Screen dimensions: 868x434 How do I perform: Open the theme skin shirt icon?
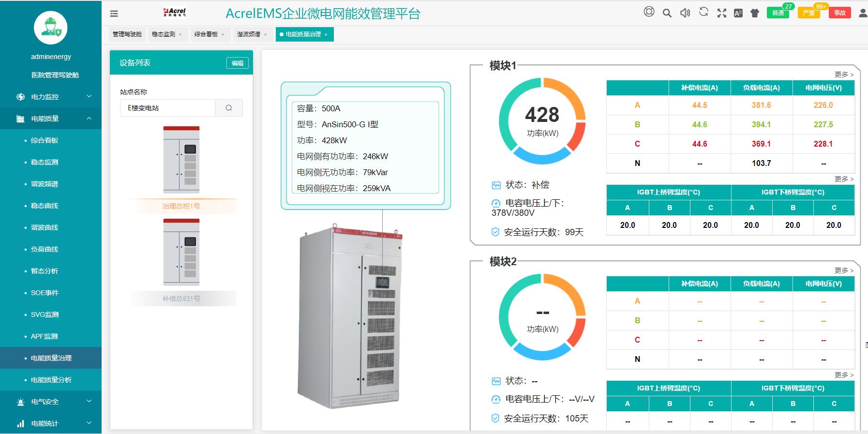[x=755, y=13]
